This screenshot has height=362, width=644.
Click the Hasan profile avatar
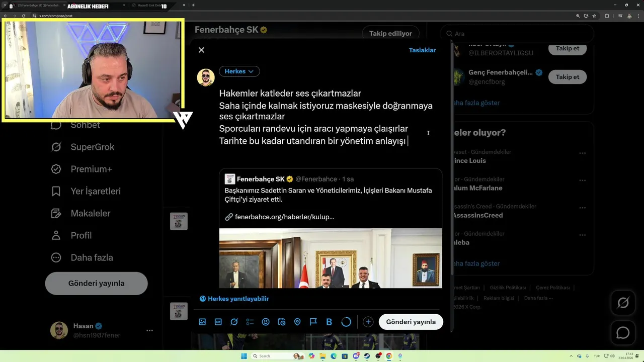(x=59, y=330)
